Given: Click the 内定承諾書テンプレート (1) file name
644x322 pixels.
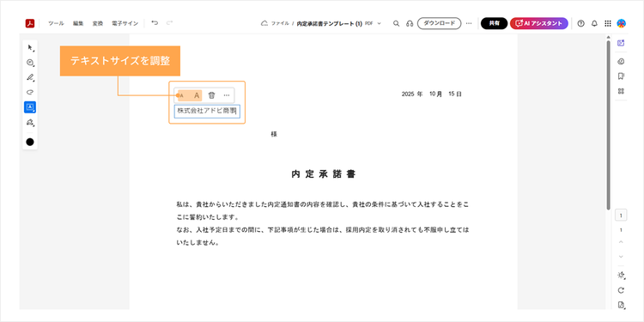Looking at the screenshot, I should (330, 23).
